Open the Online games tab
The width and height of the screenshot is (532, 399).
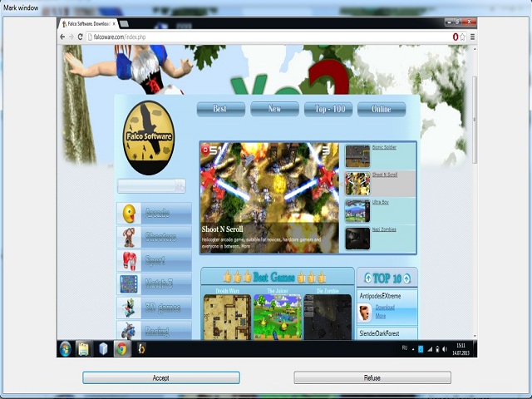382,109
